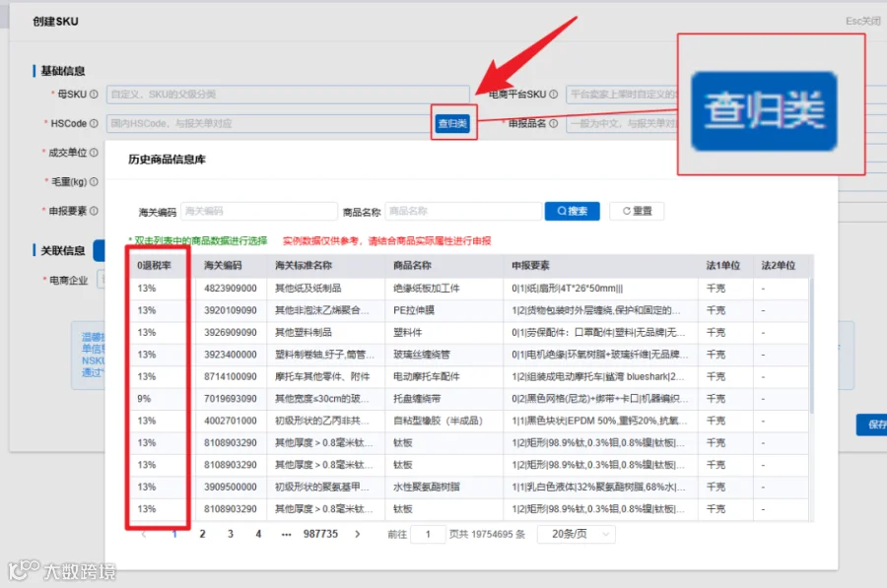Click the info icon beside 母SKU label
The height and width of the screenshot is (588, 887).
pos(94,95)
